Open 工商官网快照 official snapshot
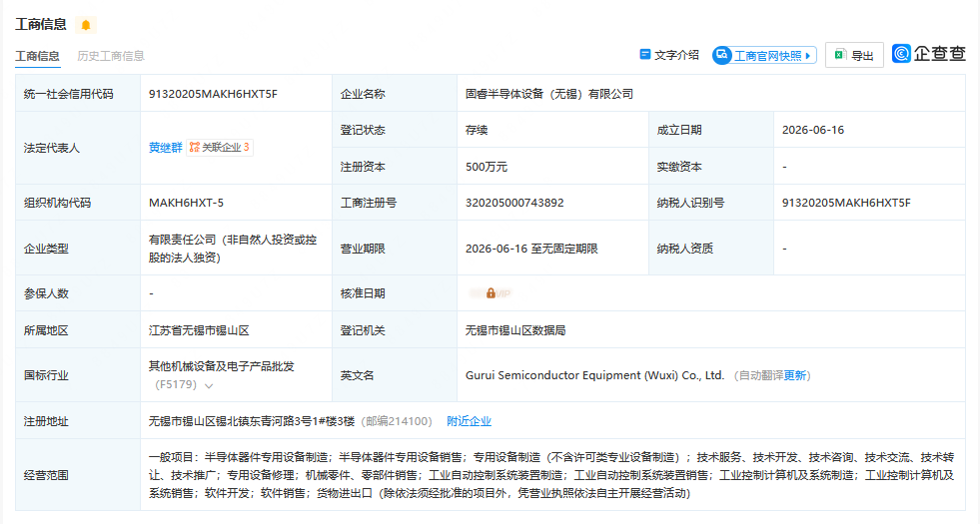 (764, 56)
